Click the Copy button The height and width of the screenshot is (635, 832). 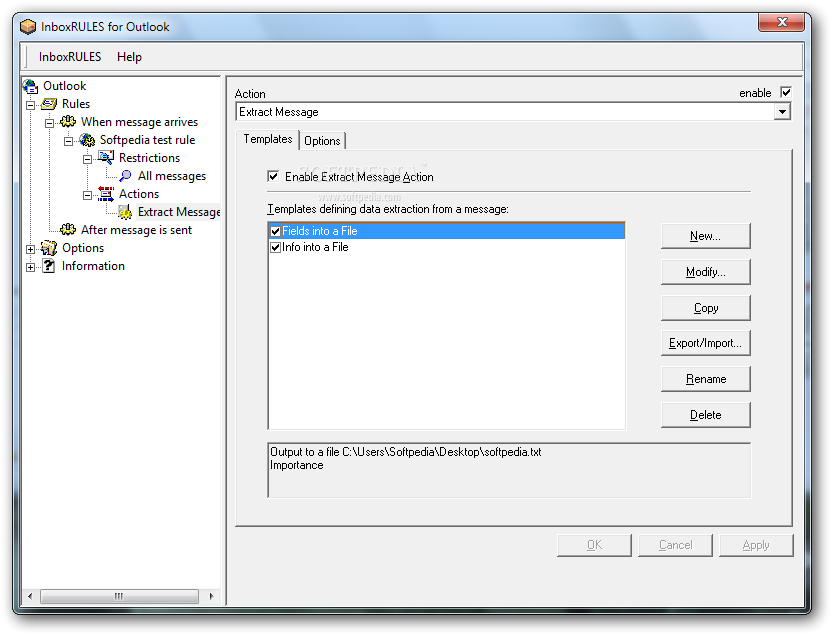[x=705, y=308]
